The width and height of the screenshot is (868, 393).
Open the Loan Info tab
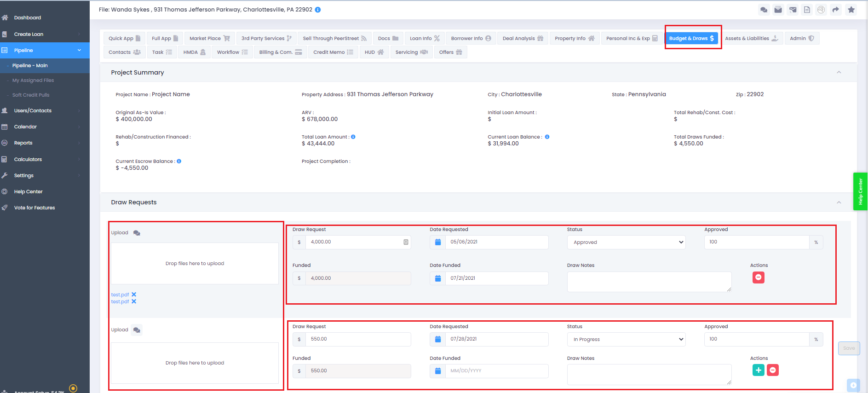[425, 38]
